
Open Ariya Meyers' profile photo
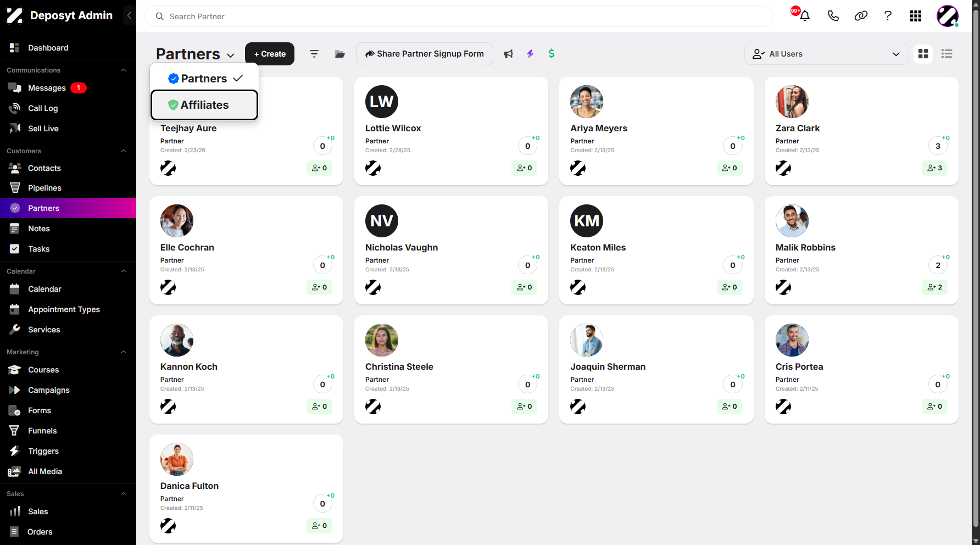click(587, 102)
